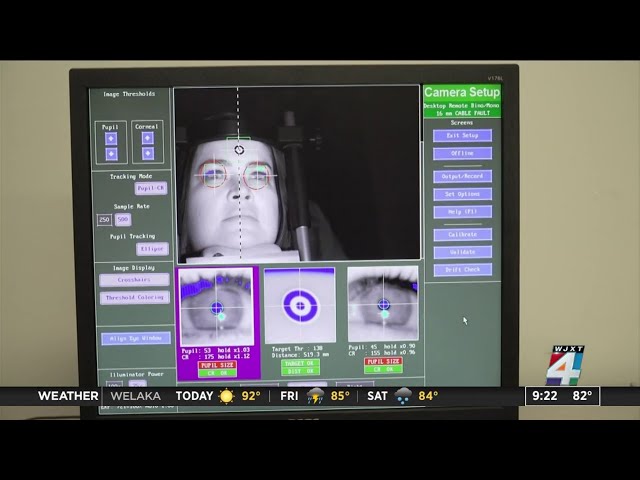Increase the Corneal threshold with up arrow
Viewport: 640px width, 480px height.
click(148, 138)
